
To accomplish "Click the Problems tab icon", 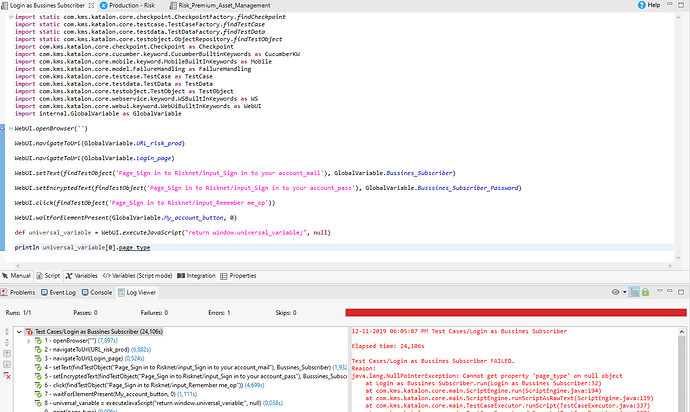I will (x=4, y=292).
